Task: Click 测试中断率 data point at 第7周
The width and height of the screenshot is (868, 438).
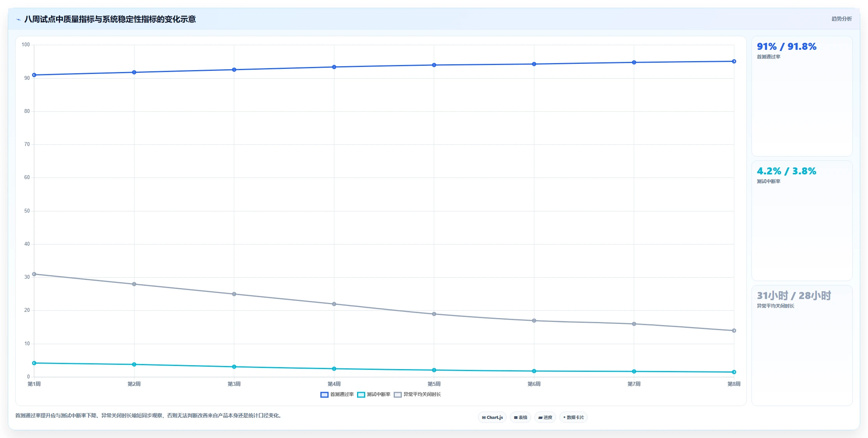Action: click(x=634, y=371)
